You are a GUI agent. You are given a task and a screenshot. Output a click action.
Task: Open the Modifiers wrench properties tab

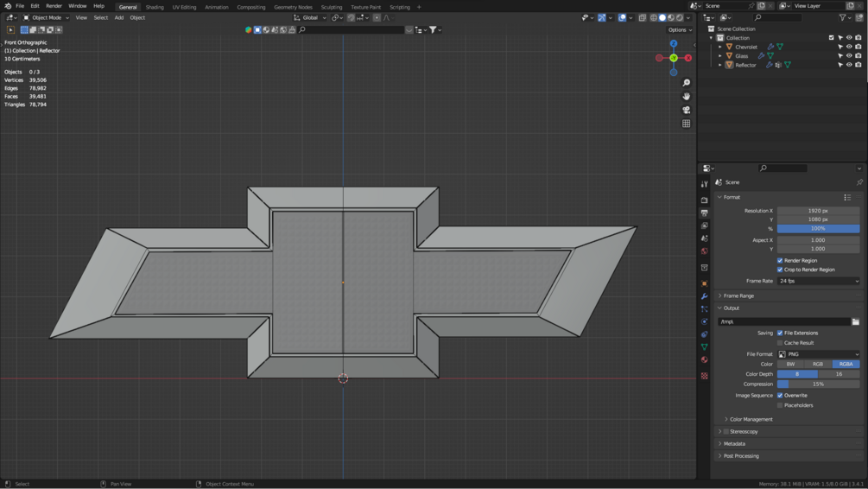[705, 296]
